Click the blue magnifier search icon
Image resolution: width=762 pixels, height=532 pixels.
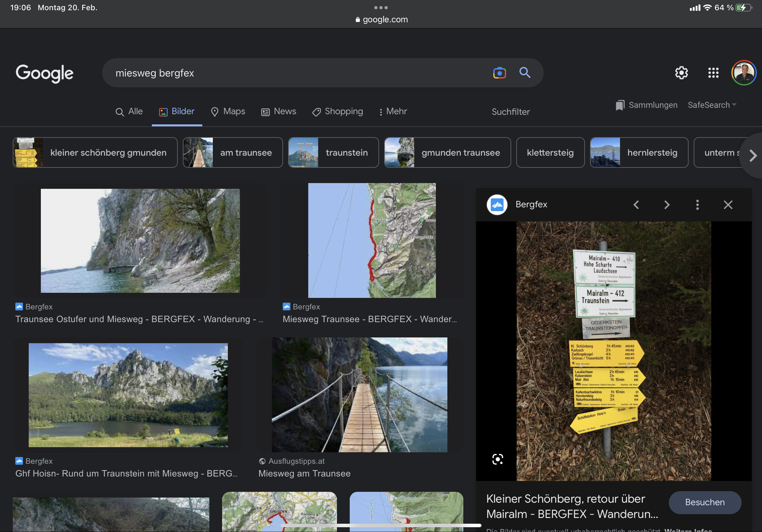(525, 72)
